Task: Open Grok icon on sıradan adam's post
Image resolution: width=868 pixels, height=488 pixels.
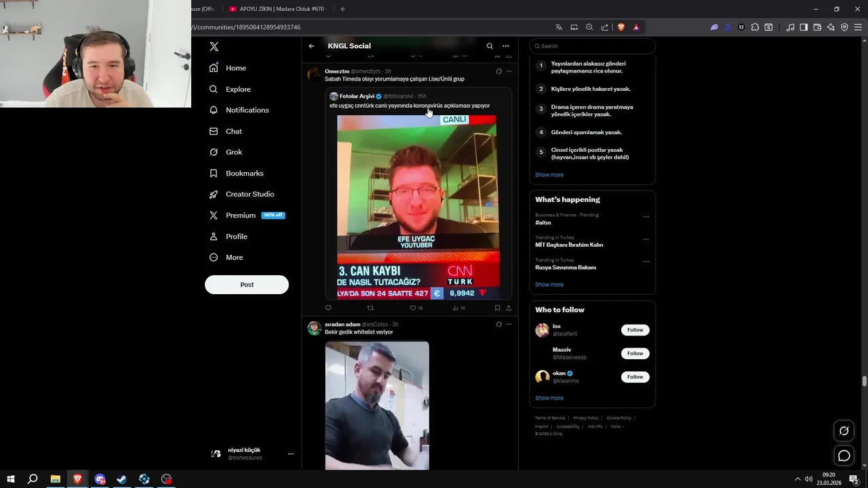Action: tap(499, 324)
